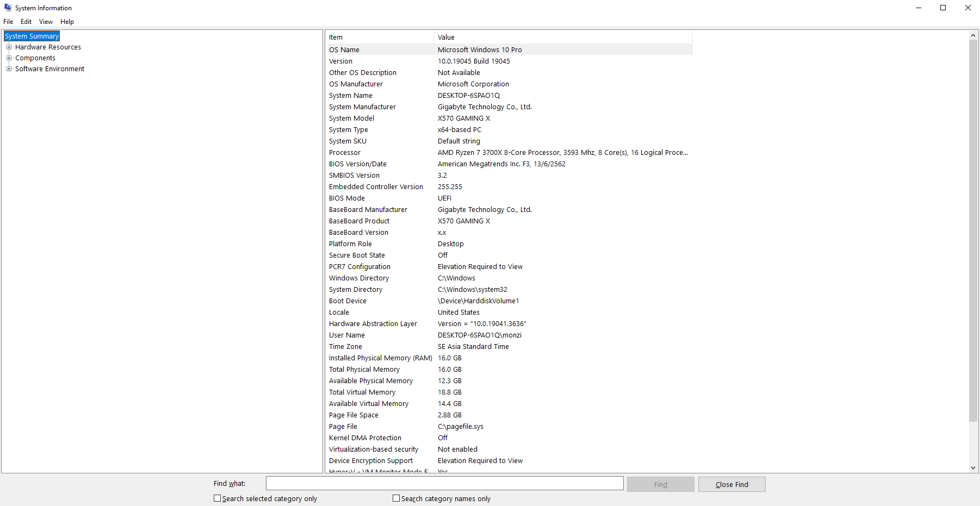980x506 pixels.
Task: Open the View menu
Action: coord(46,22)
